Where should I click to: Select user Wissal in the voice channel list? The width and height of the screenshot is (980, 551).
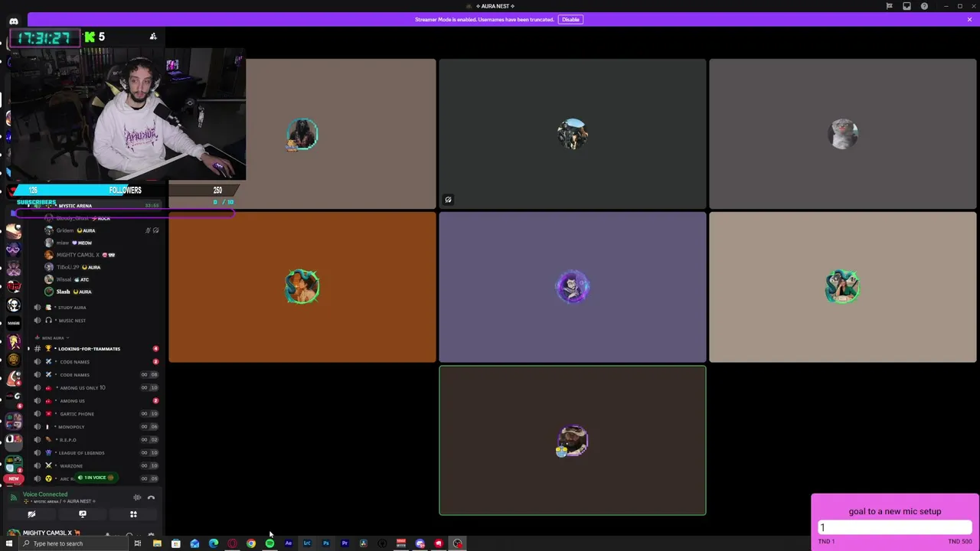pos(67,279)
